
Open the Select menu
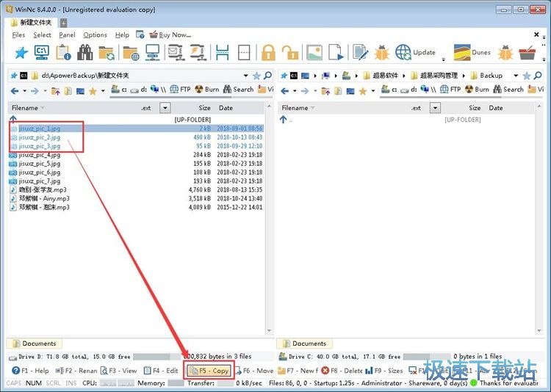pyautogui.click(x=42, y=35)
